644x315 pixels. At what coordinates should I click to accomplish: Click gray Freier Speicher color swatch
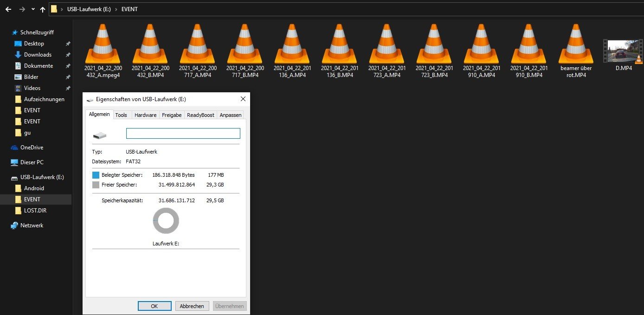[96, 185]
